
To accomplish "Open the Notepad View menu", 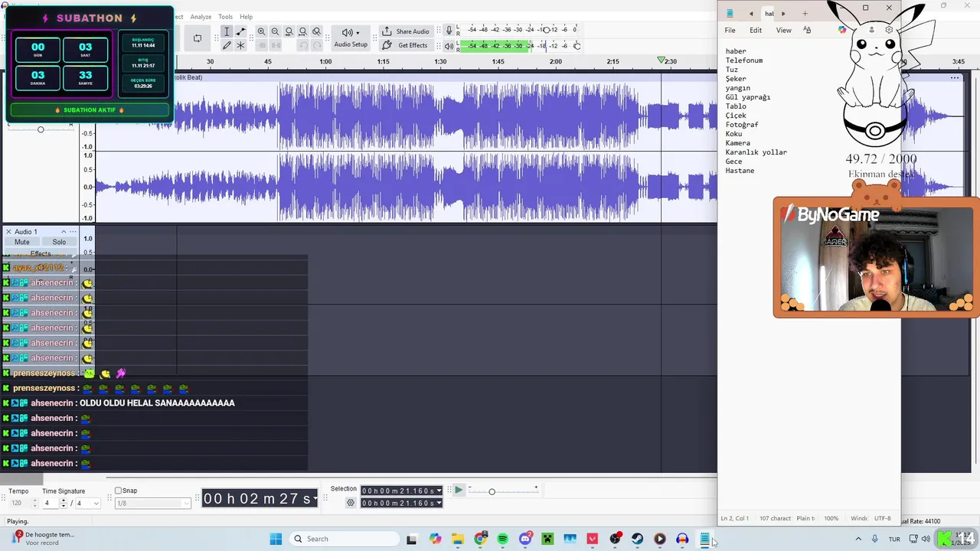I will pos(783,31).
